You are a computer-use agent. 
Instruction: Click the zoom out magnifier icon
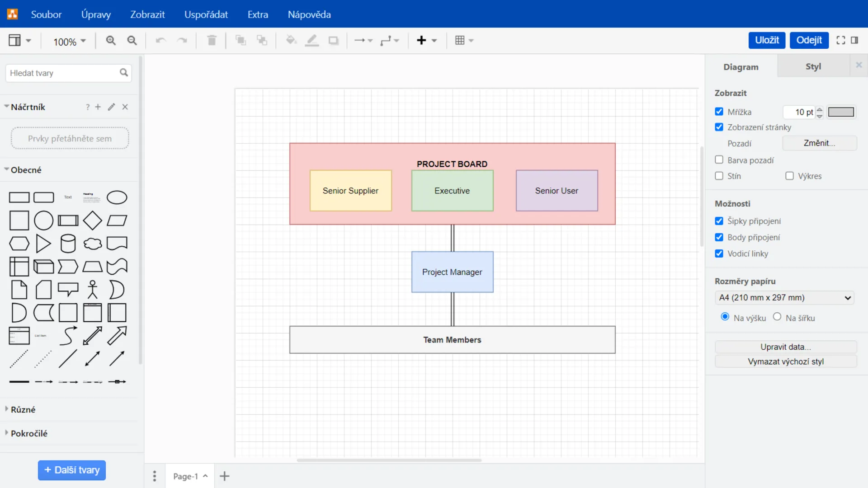pyautogui.click(x=132, y=41)
